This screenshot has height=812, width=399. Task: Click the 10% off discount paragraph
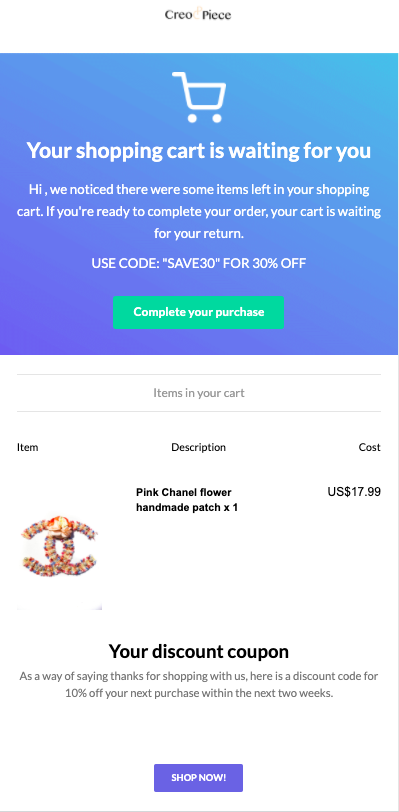click(x=199, y=685)
